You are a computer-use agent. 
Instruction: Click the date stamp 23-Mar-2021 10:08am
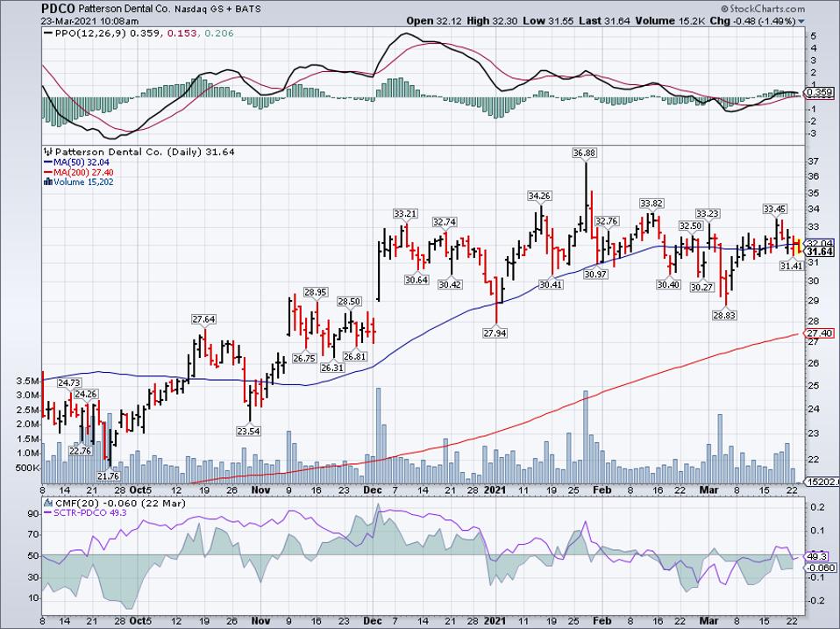90,21
